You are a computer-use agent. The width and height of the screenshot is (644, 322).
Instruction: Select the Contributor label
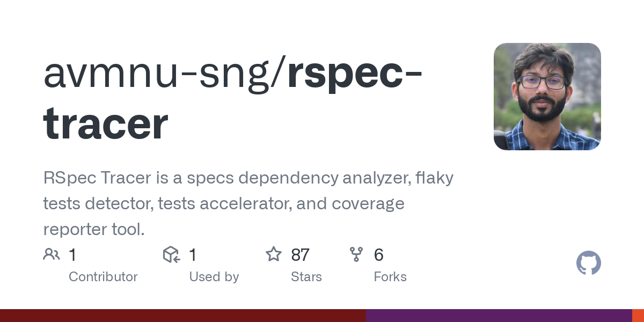pyautogui.click(x=103, y=277)
